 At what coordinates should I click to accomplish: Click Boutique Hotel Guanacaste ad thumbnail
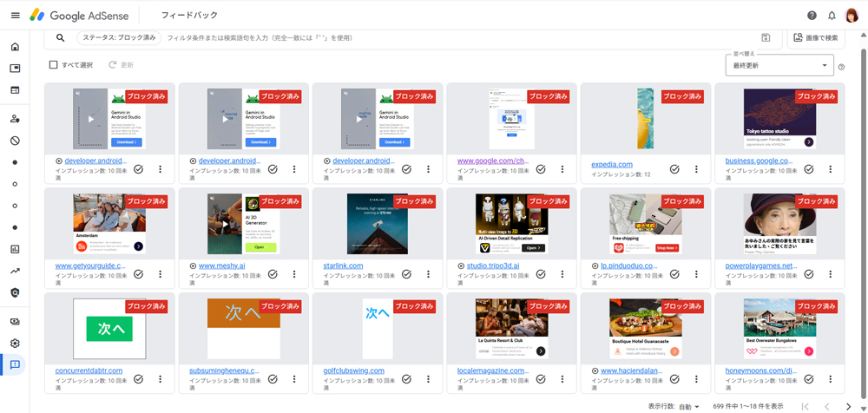point(646,329)
